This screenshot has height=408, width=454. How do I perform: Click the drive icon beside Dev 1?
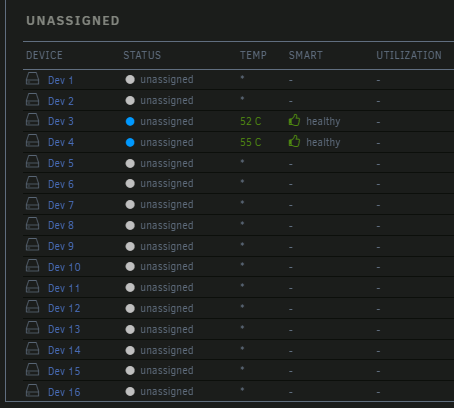33,79
